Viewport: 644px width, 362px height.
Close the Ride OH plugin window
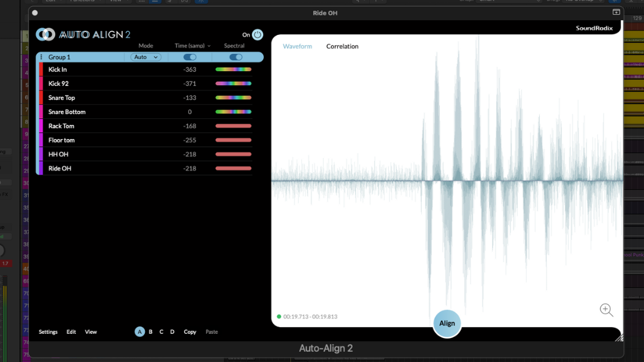tap(35, 13)
